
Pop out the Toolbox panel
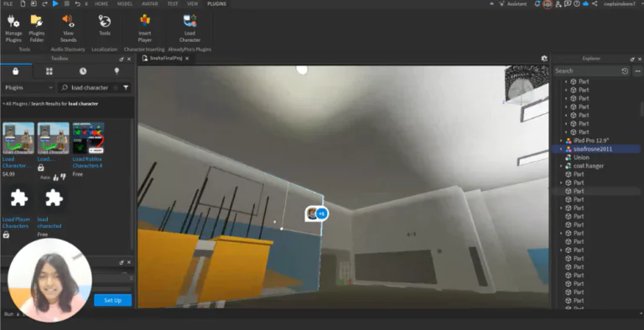122,59
